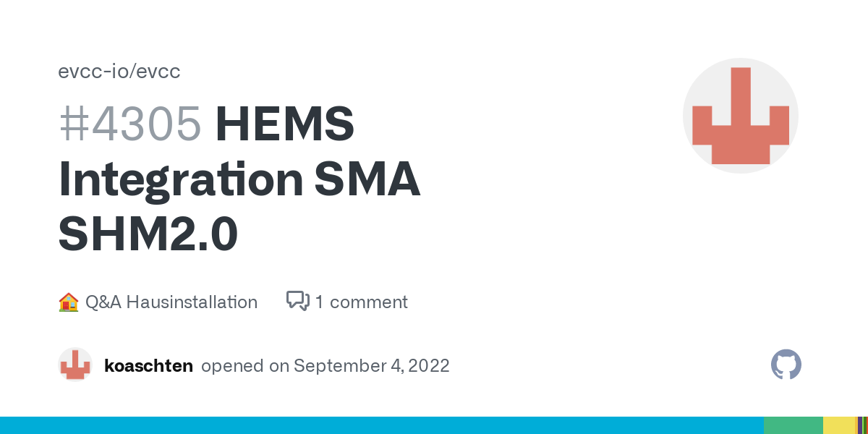Open the Q&A Hausinstallation category label
Viewport: 868px width, 434px height.
[171, 302]
